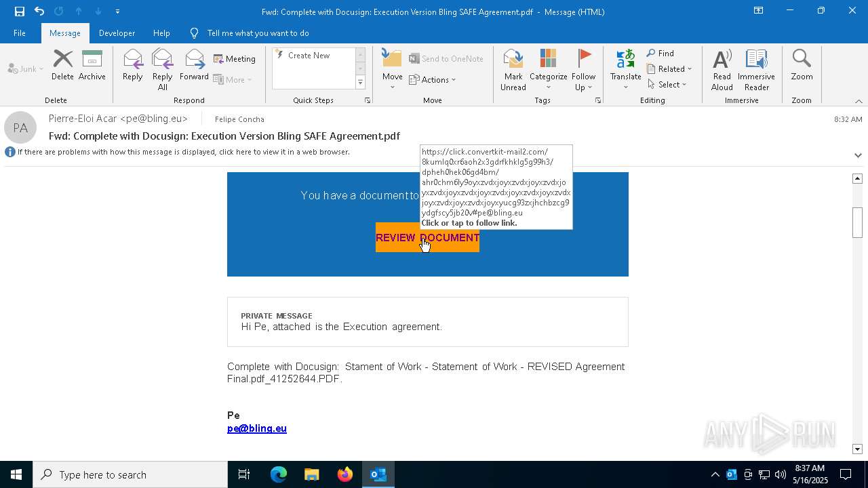Open the Select dropdown
The width and height of the screenshot is (868, 488).
667,85
